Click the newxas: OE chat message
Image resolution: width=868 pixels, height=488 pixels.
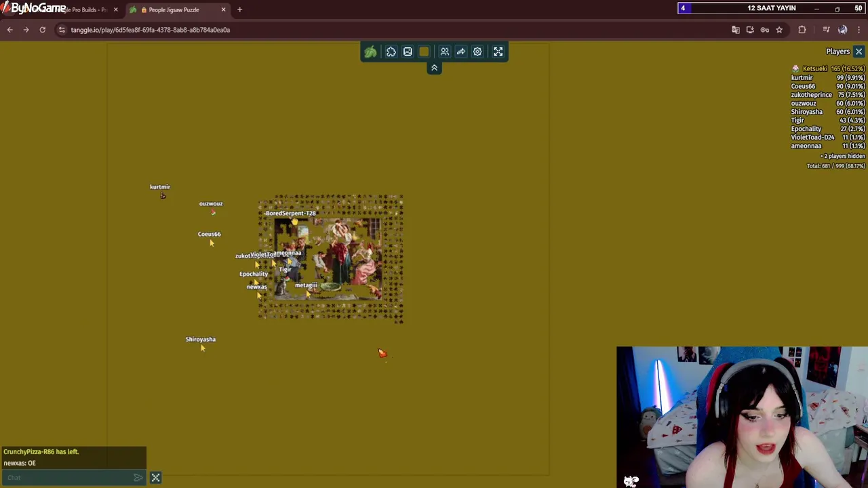tap(20, 463)
